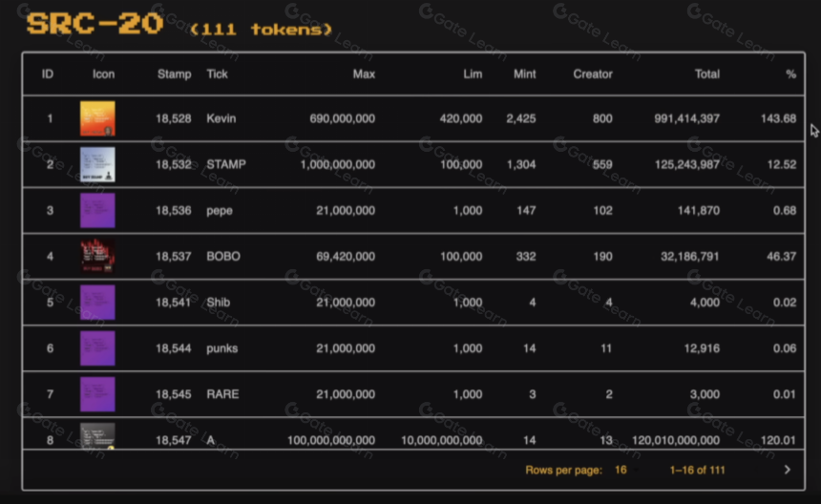821x504 pixels.
Task: Click the Shib token purple icon
Action: (x=97, y=303)
